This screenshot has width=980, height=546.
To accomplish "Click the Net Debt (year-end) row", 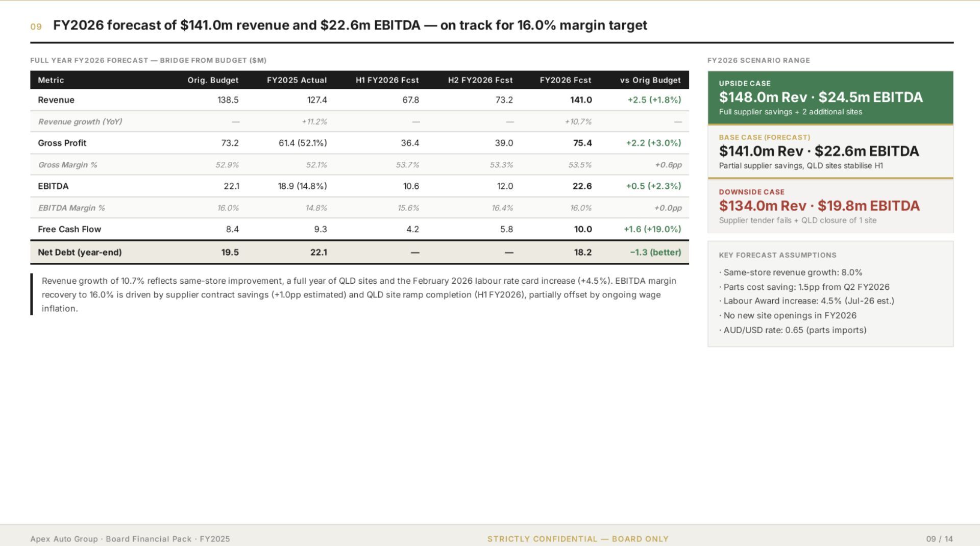I will (359, 252).
